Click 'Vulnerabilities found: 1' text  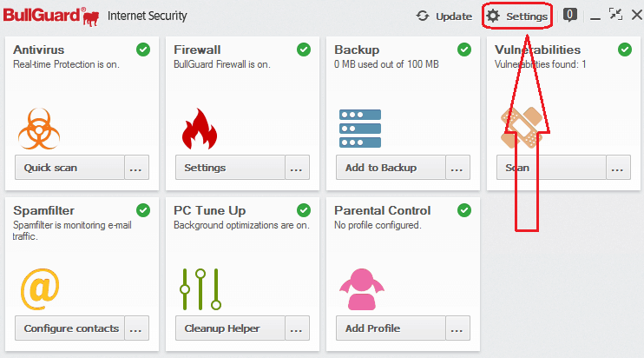tap(540, 64)
